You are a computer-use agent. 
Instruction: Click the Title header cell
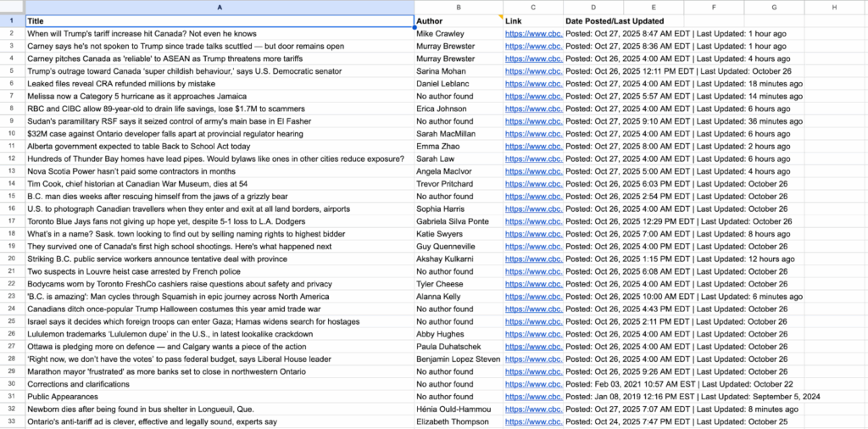(220, 21)
